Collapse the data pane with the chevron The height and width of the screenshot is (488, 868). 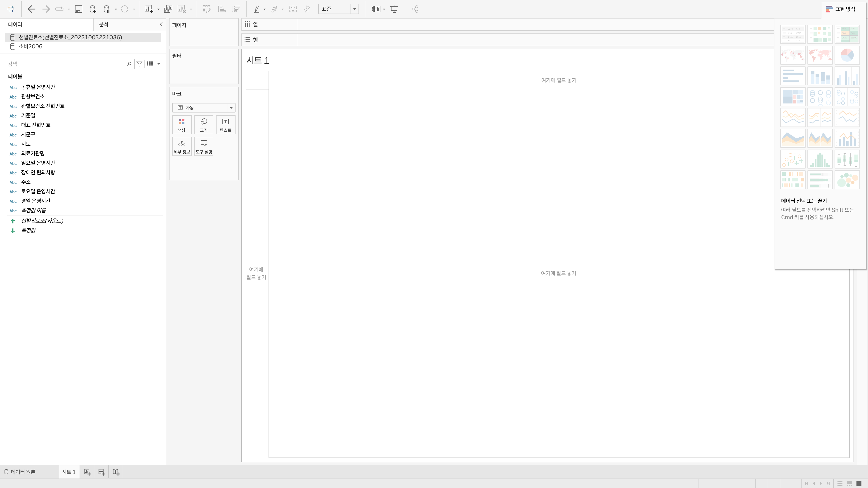[x=161, y=24]
